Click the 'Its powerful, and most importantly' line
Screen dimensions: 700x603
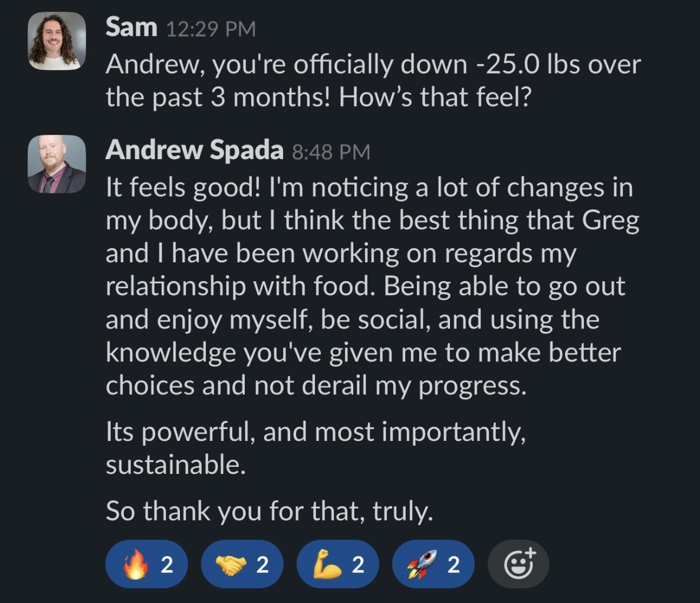(x=316, y=432)
